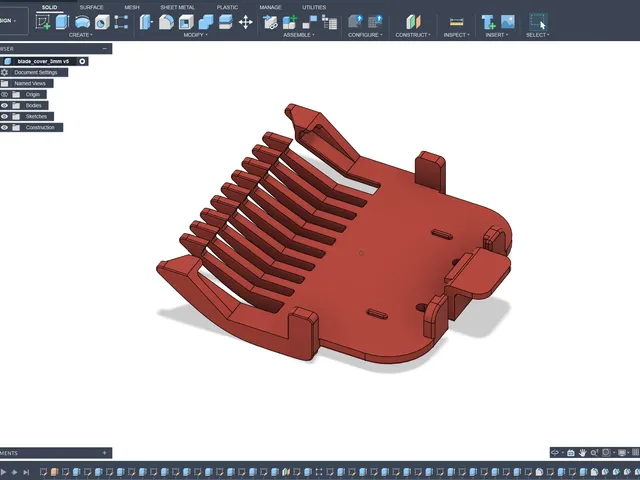640x480 pixels.
Task: Select the Origin folder row
Action: (x=33, y=94)
